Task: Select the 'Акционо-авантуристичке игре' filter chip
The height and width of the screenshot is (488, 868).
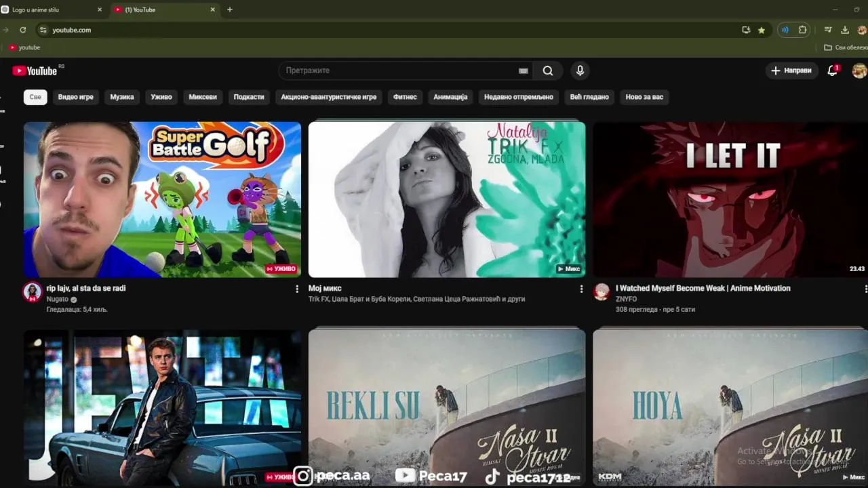Action: (329, 97)
